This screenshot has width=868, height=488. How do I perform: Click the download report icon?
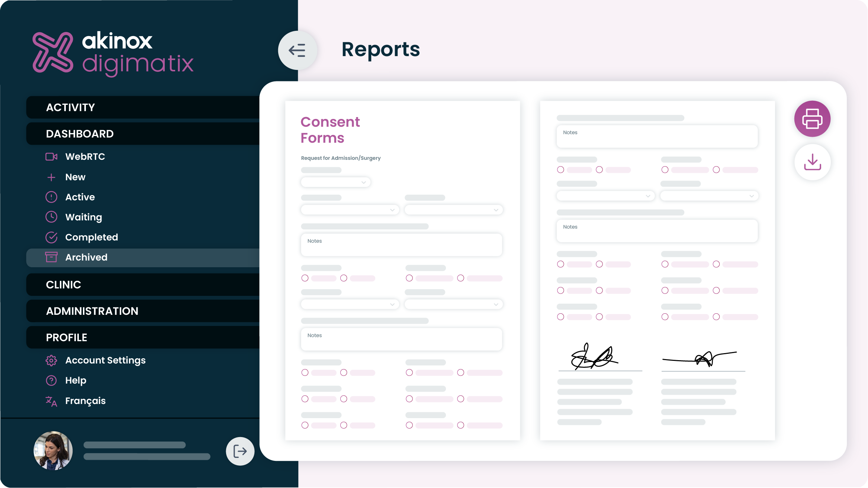(x=813, y=161)
